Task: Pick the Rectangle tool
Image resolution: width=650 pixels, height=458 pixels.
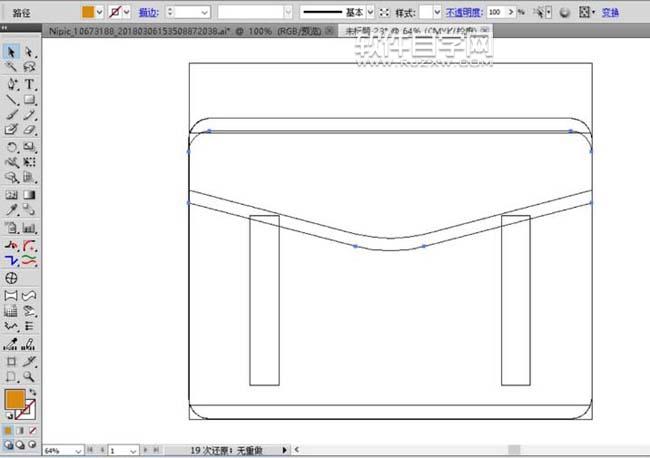Action: pos(29,100)
